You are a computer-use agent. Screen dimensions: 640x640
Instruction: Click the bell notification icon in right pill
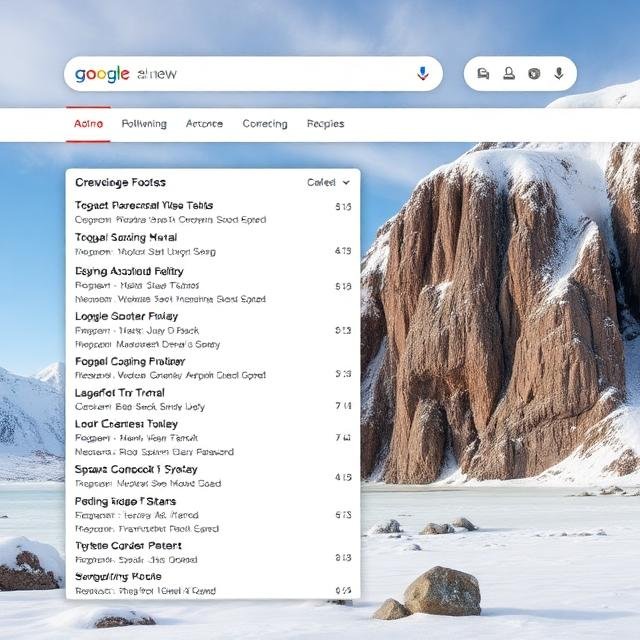[509, 74]
